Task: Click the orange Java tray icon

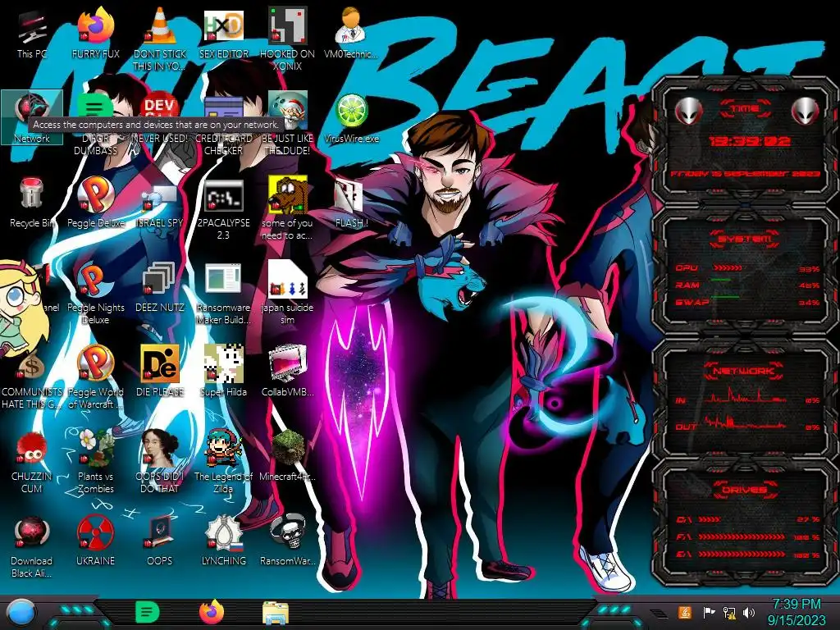Action: (685, 612)
